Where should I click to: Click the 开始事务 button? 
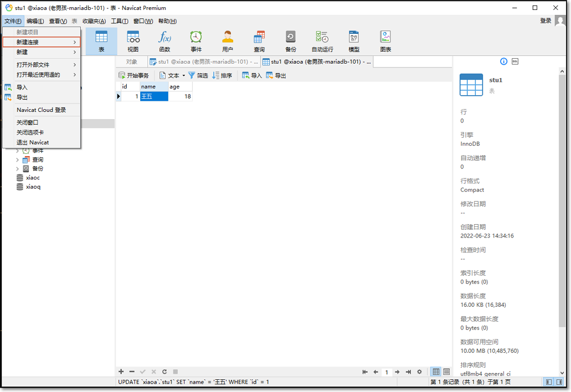click(x=134, y=76)
